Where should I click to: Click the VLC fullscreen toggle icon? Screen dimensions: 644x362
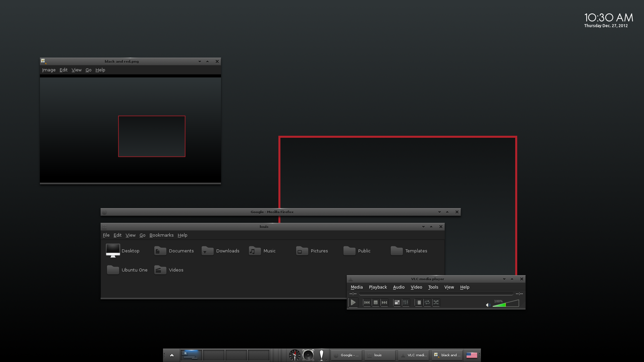click(x=397, y=302)
